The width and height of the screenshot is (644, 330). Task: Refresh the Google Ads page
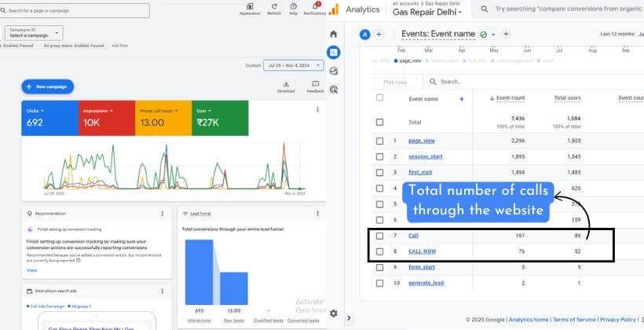(274, 9)
